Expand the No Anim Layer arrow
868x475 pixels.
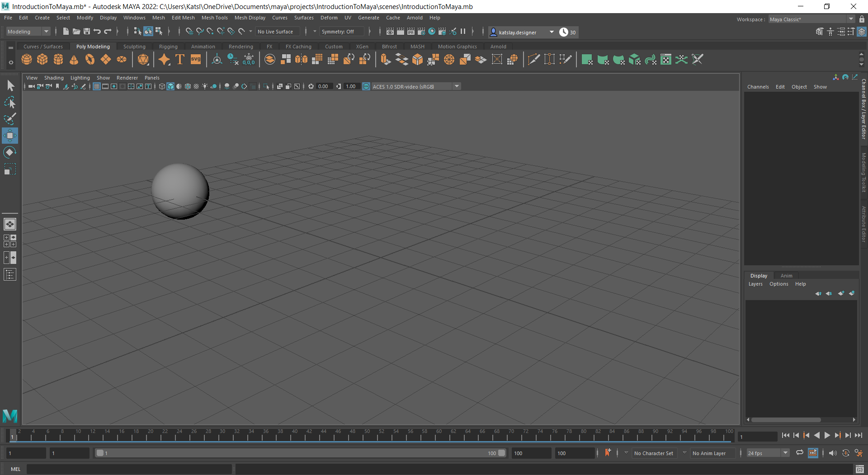[684, 453]
